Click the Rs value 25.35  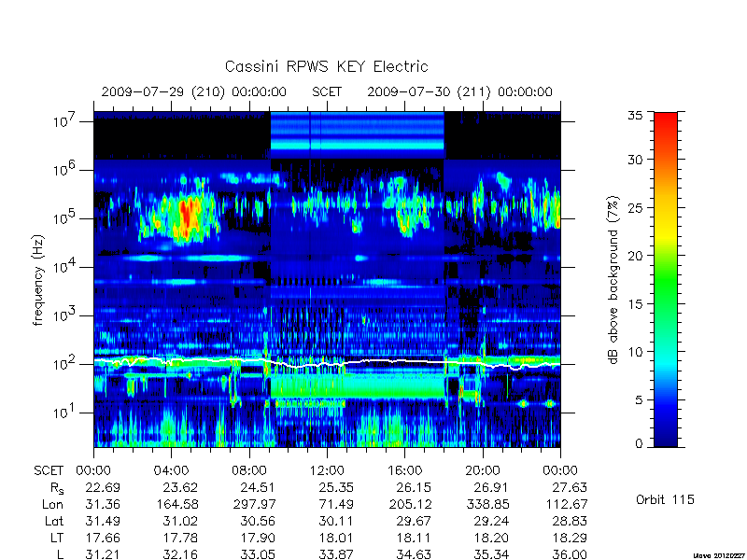[336, 487]
